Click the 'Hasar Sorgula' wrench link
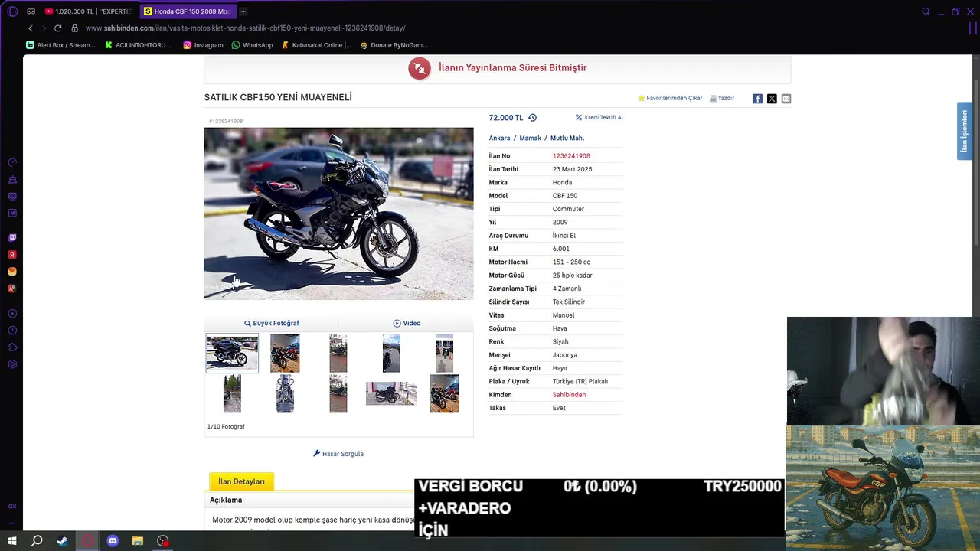 (338, 454)
